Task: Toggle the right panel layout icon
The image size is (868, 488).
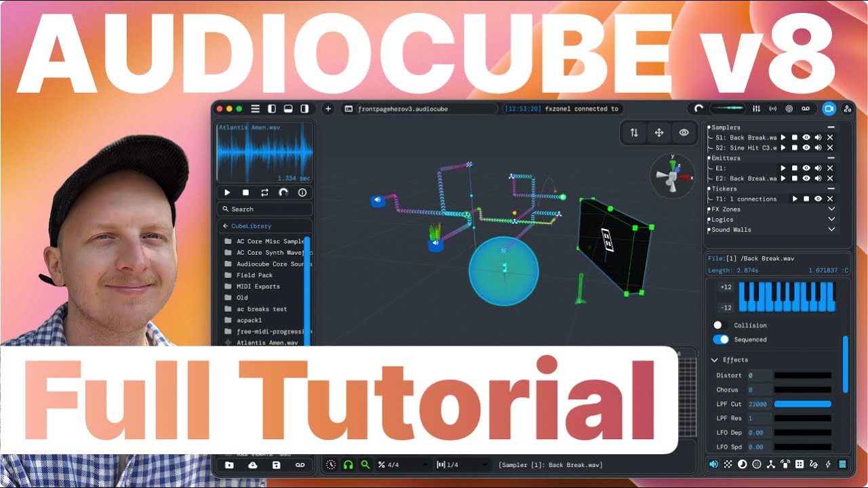Action: (304, 108)
